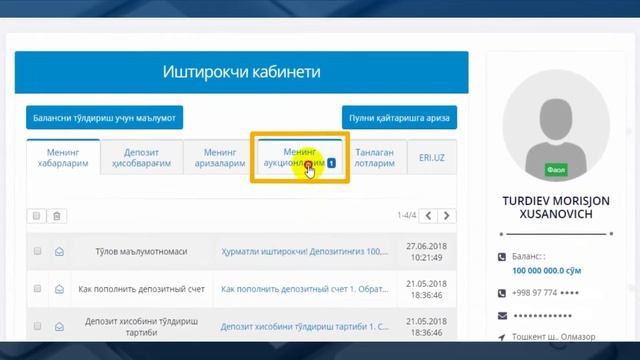Check the Тўлов маълумотномаси message checkbox
640x360 pixels.
(37, 251)
